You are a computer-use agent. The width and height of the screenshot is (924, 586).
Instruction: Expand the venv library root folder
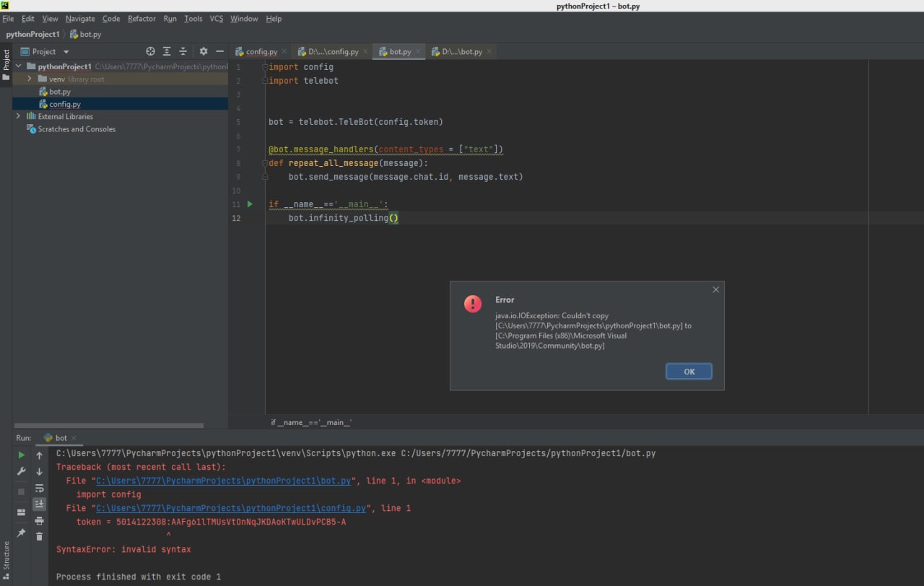click(30, 79)
